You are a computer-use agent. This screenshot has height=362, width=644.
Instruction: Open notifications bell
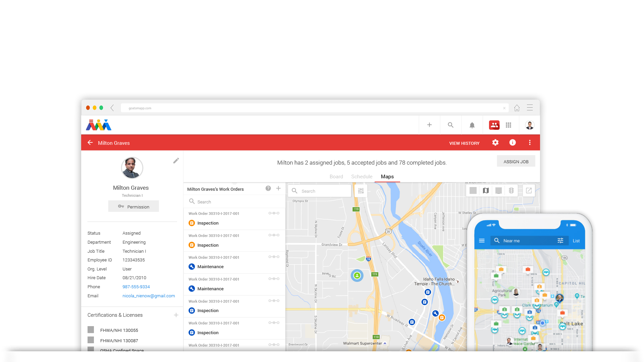pos(472,125)
